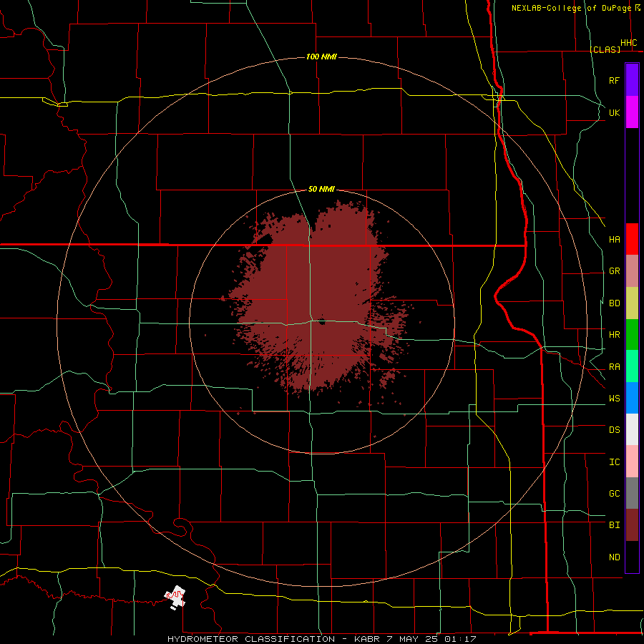644x644 pixels.
Task: Click the DS legend label
Action: click(x=614, y=430)
